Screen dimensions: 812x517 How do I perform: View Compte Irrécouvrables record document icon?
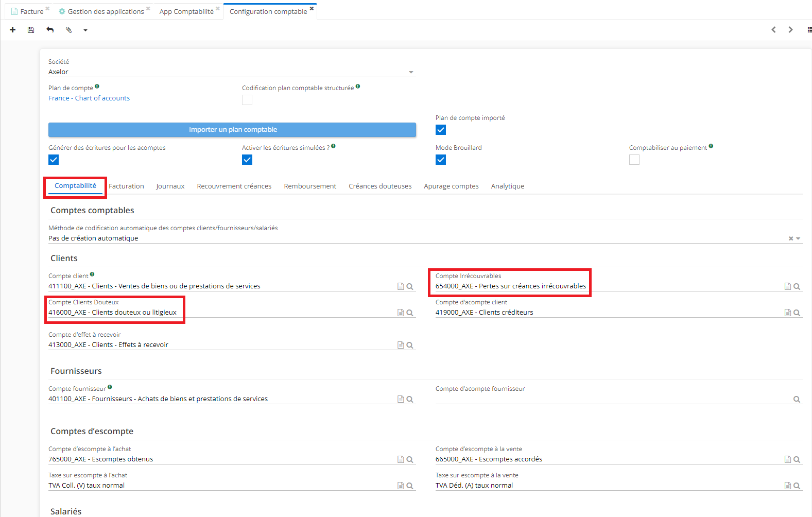click(787, 286)
